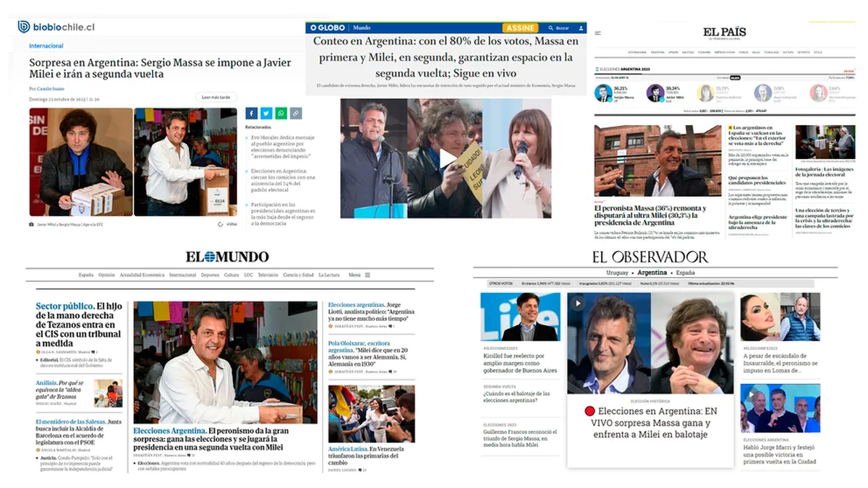Share the BioBio article on Facebook

coord(251,114)
